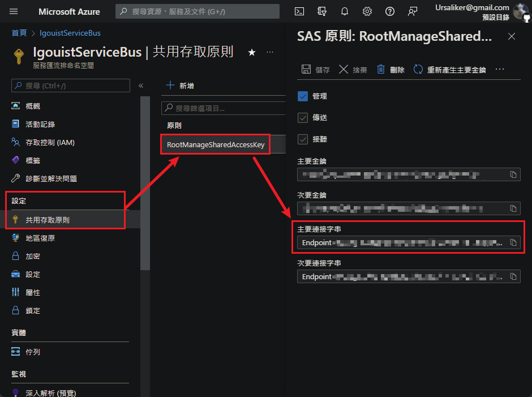Click the 主要金鑰 text field
The height and width of the screenshot is (397, 532).
[409, 174]
